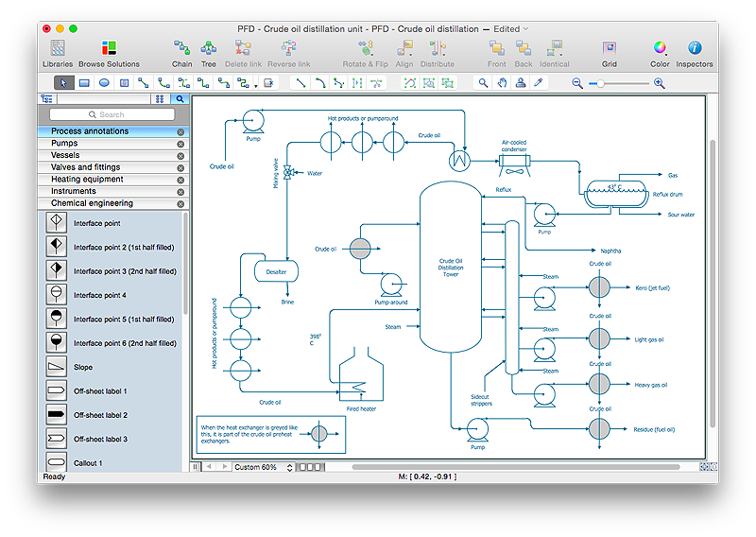The image size is (756, 537).
Task: Toggle the Grid display
Action: click(610, 48)
